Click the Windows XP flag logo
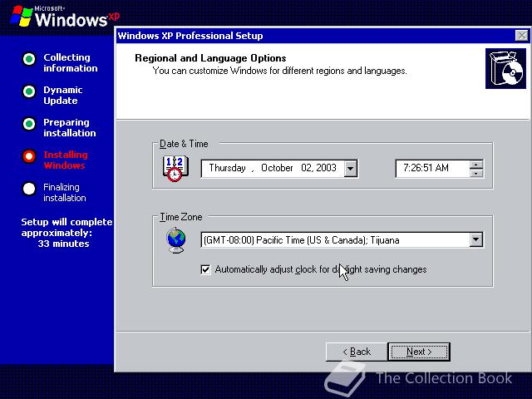 [22, 16]
